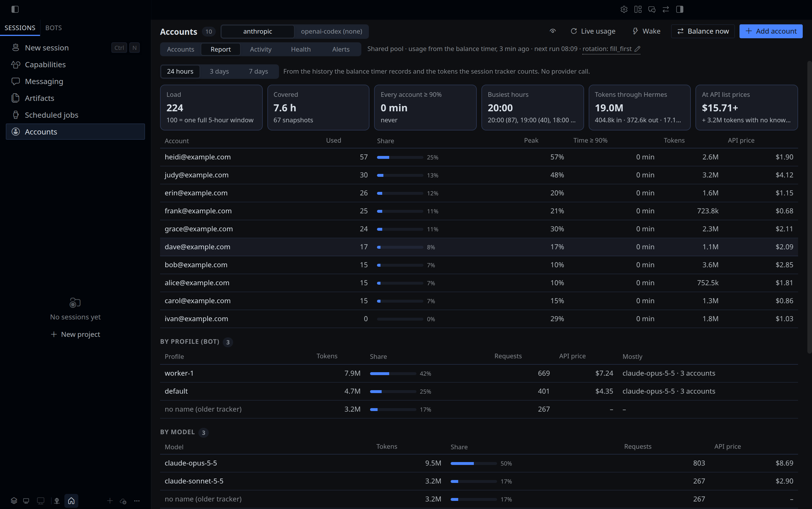Click the larger monitor icon in bottom bar
812x509 pixels.
(x=40, y=501)
